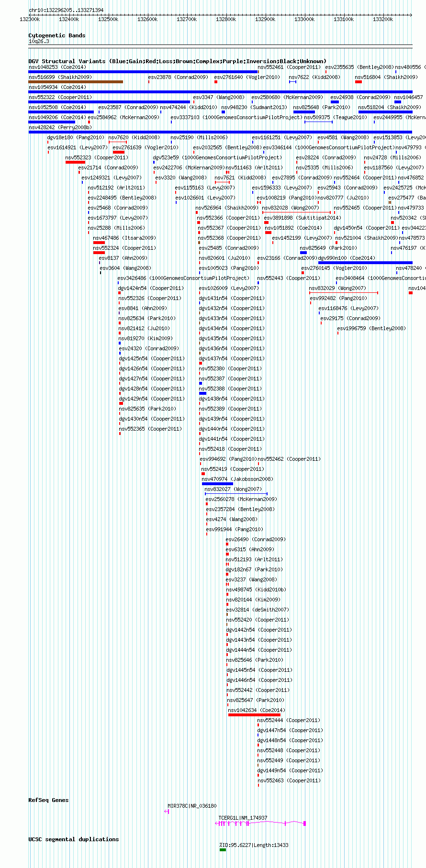Click variant nsv498745 (Kidd2010b)

[256, 590]
